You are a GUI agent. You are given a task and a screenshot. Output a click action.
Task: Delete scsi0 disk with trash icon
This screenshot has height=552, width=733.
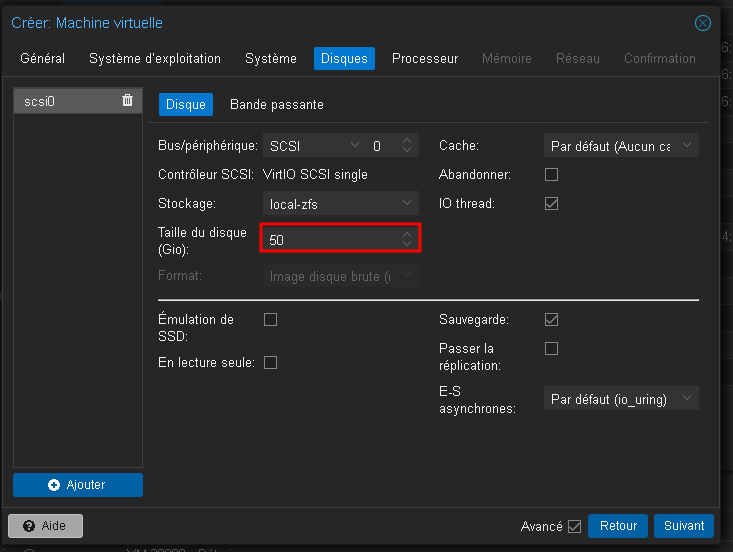pyautogui.click(x=127, y=100)
